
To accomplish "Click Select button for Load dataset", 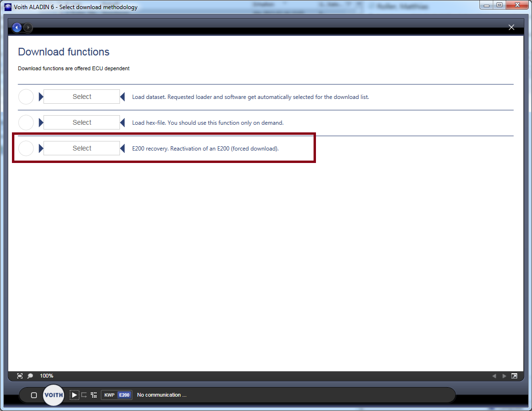I will click(x=82, y=97).
